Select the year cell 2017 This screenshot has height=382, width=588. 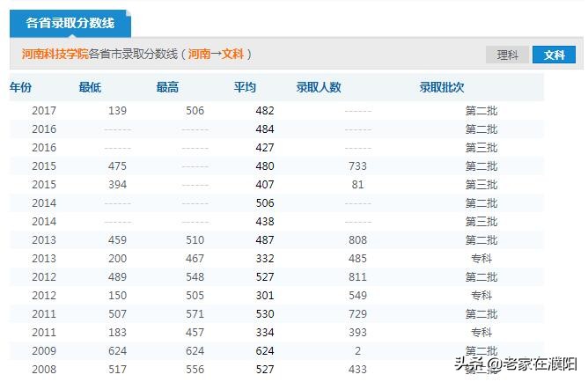click(x=44, y=111)
